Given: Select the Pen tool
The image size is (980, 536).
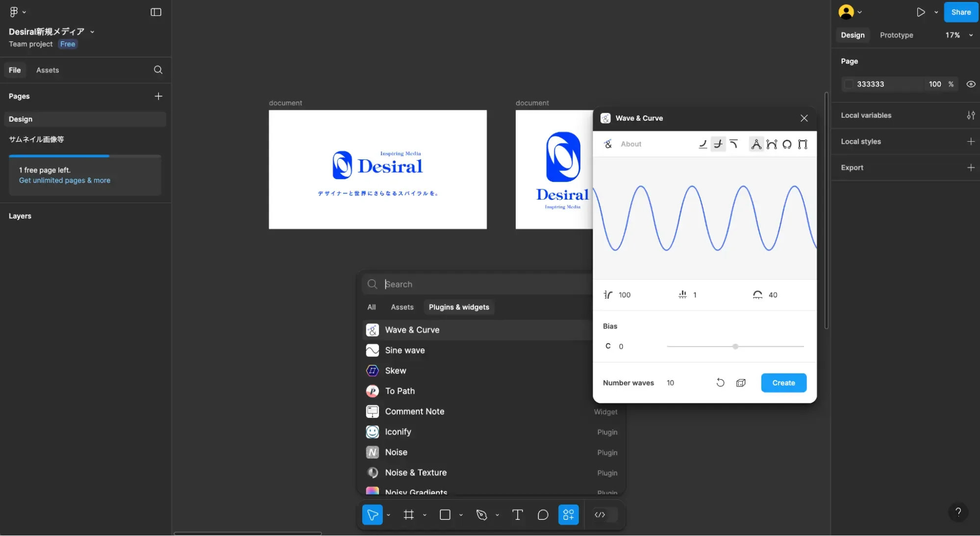Looking at the screenshot, I should (481, 514).
